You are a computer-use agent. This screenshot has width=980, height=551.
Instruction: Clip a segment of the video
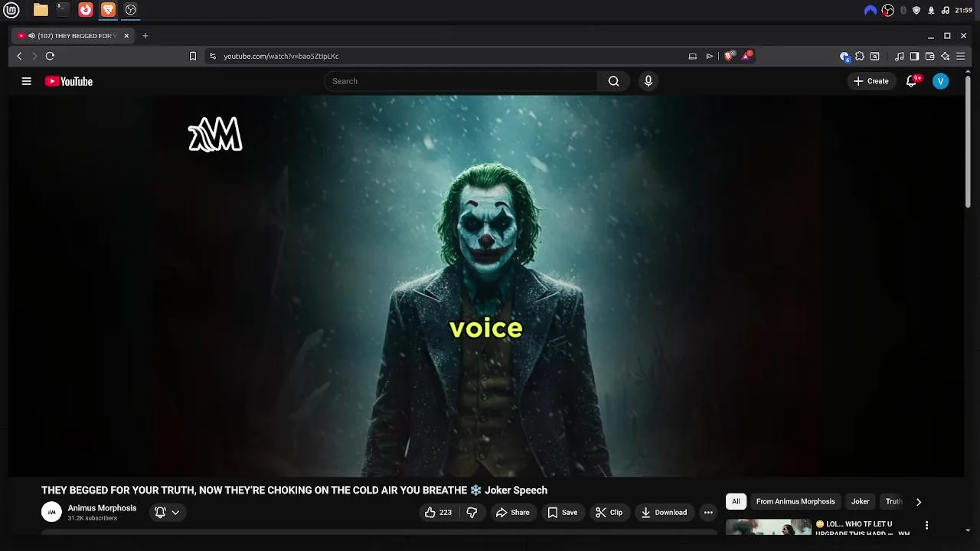(x=609, y=513)
